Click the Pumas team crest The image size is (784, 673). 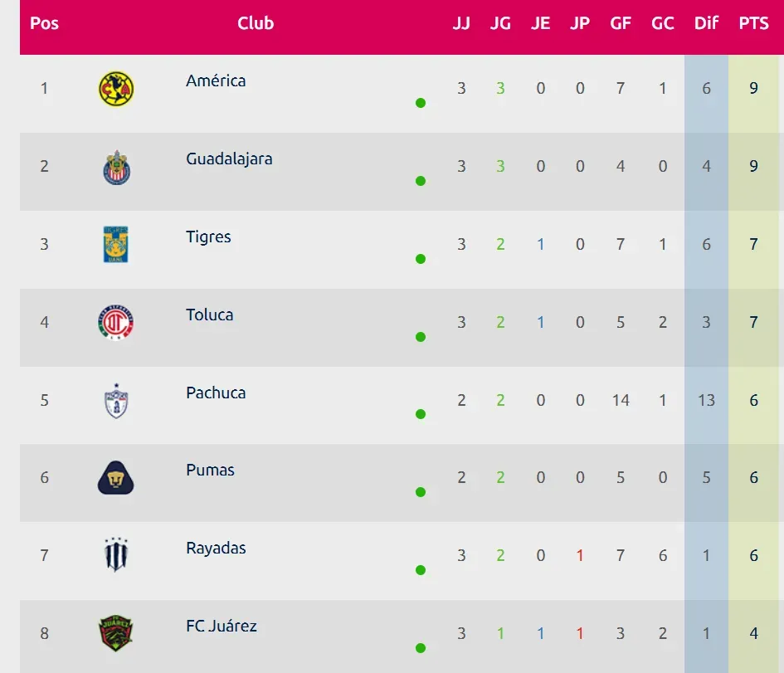[x=115, y=478]
